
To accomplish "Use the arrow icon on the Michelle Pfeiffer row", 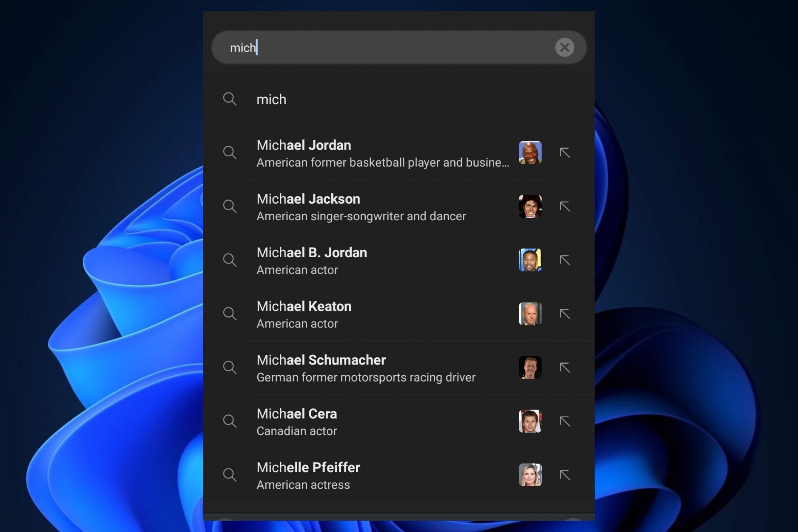I will click(x=564, y=475).
